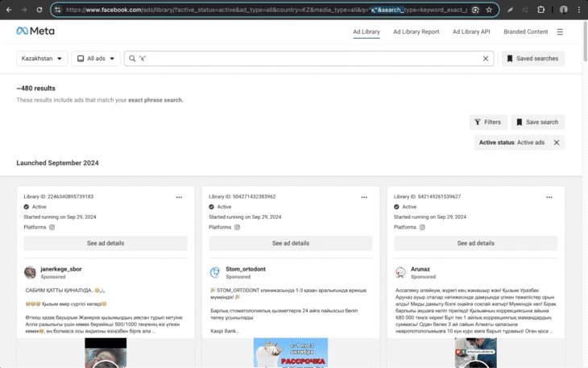Open the Stom_ortodont ad image
Screen dimensions: 588x368
[x=291, y=353]
